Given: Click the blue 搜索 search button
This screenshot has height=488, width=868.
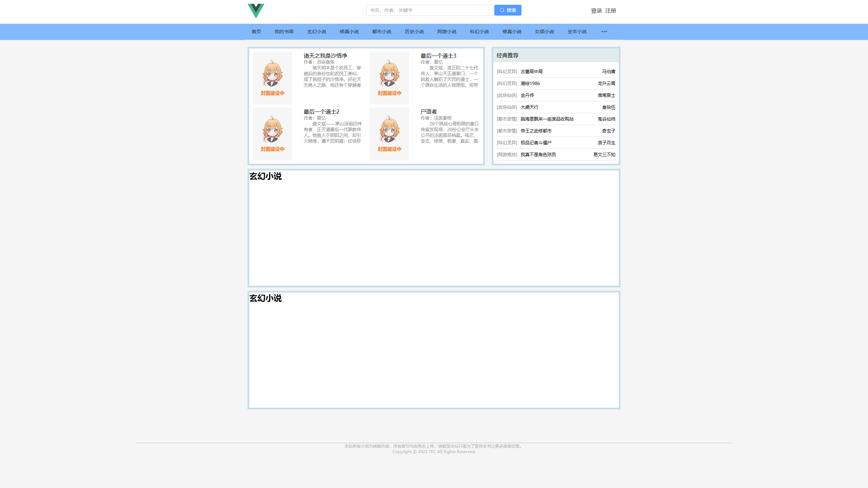Looking at the screenshot, I should tap(508, 10).
